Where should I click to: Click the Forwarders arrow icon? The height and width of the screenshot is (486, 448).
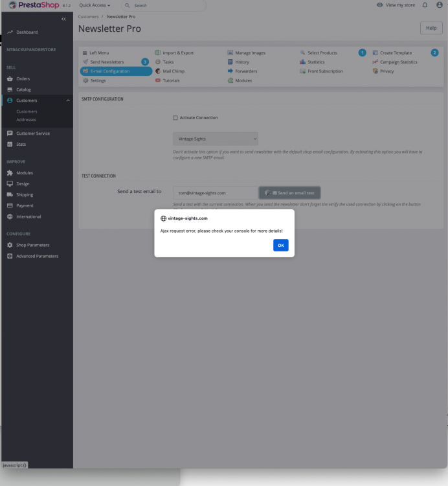[230, 71]
